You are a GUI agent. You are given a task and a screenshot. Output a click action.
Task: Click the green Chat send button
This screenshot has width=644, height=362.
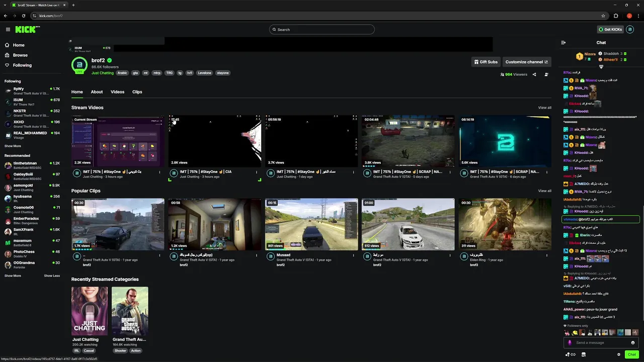[x=631, y=354]
